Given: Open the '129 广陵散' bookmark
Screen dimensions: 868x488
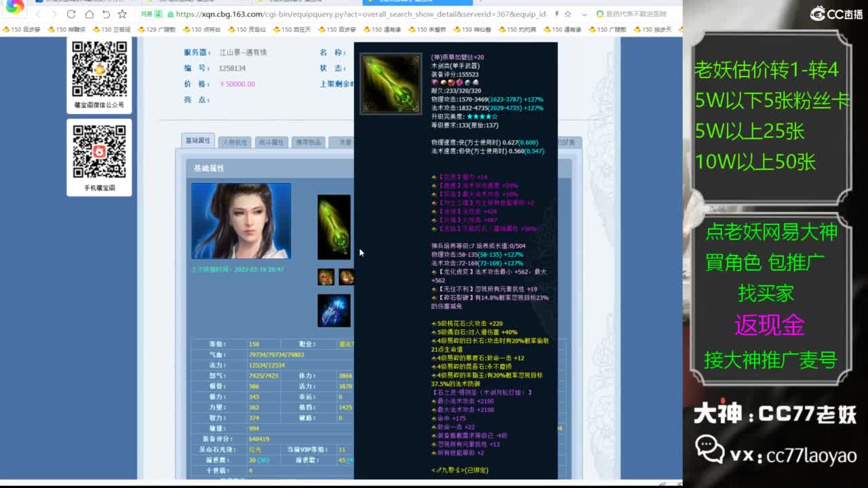Looking at the screenshot, I should click(157, 29).
